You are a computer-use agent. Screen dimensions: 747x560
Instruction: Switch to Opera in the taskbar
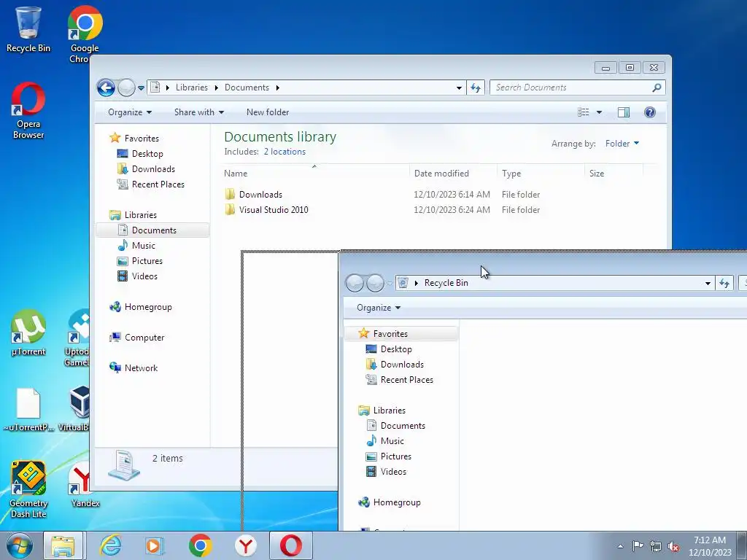(x=291, y=545)
